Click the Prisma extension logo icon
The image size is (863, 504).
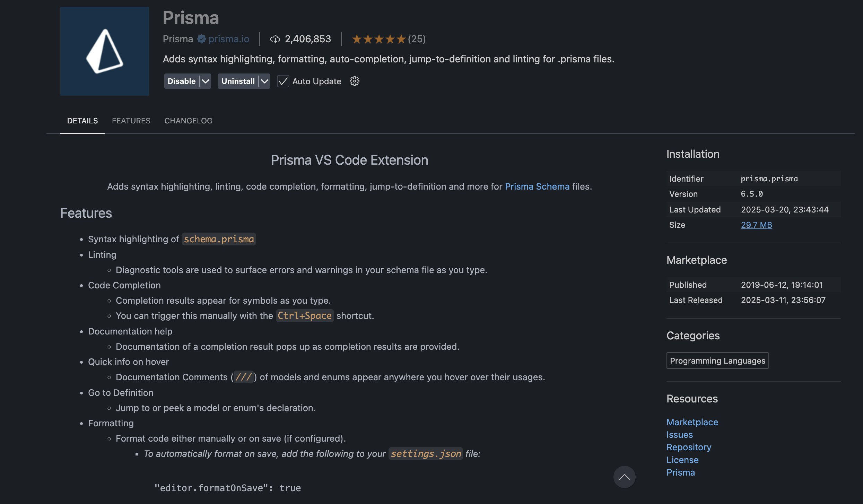pyautogui.click(x=104, y=51)
